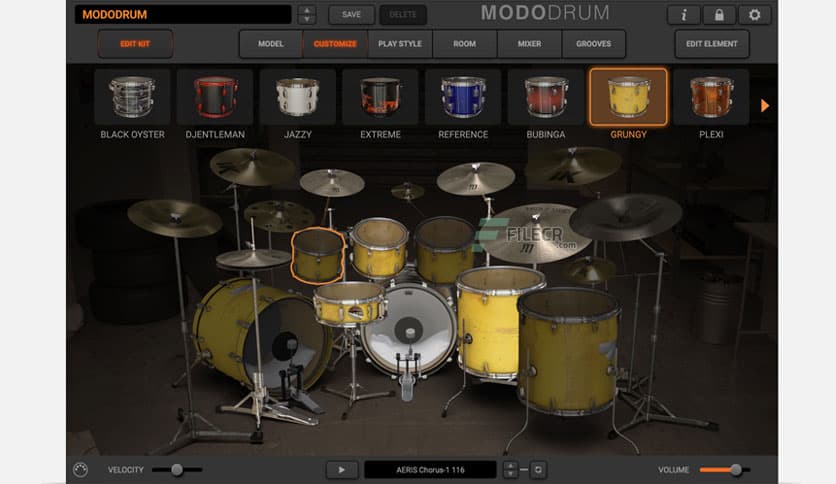Open the Grooves tab
The image size is (836, 484).
click(x=593, y=44)
